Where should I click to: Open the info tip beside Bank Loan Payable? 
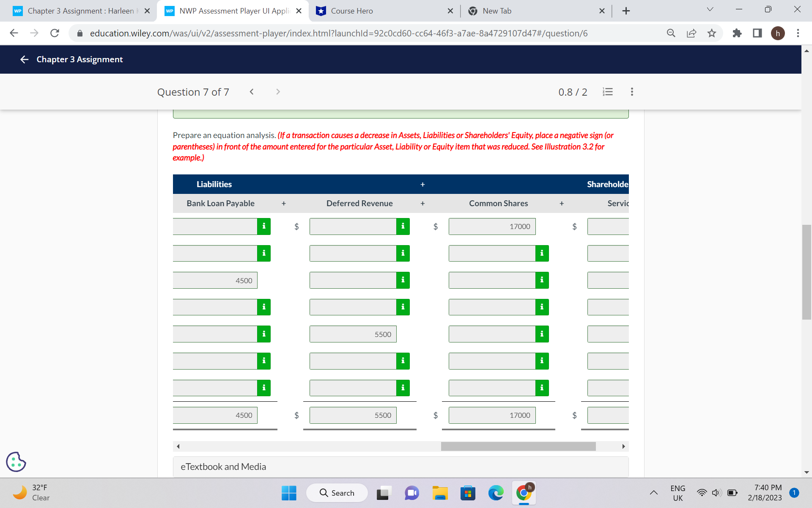point(263,226)
